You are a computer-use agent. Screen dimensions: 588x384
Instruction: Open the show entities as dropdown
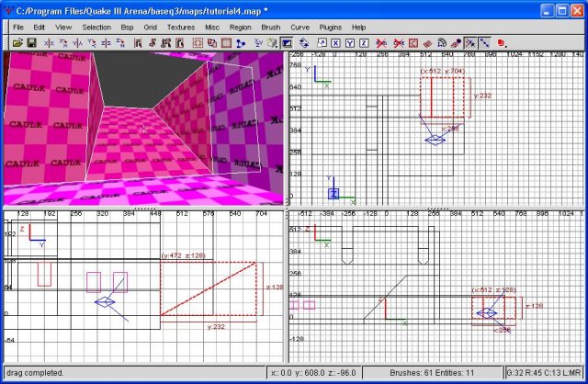pos(503,43)
